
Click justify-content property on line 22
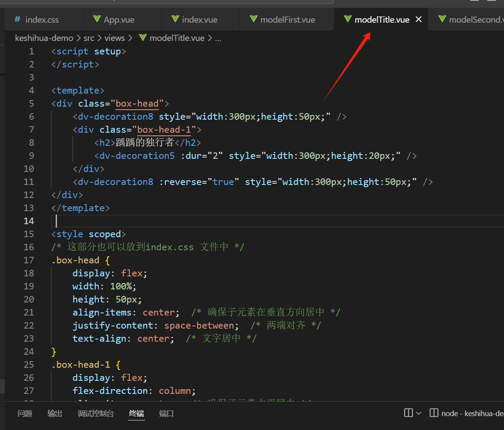[x=112, y=326]
